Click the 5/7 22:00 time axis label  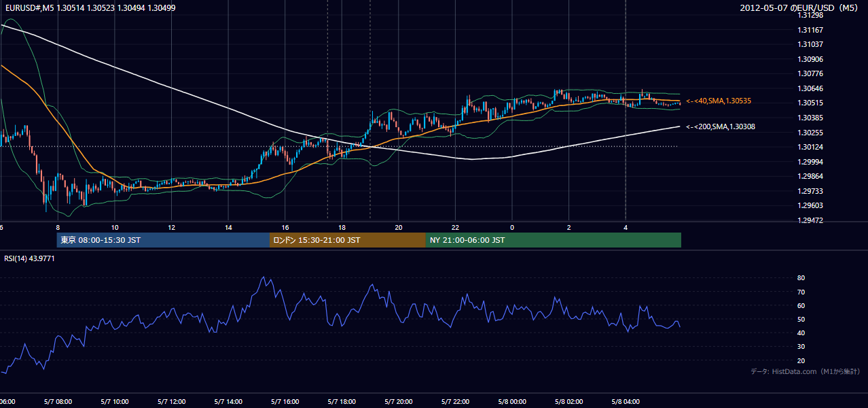[x=455, y=402]
